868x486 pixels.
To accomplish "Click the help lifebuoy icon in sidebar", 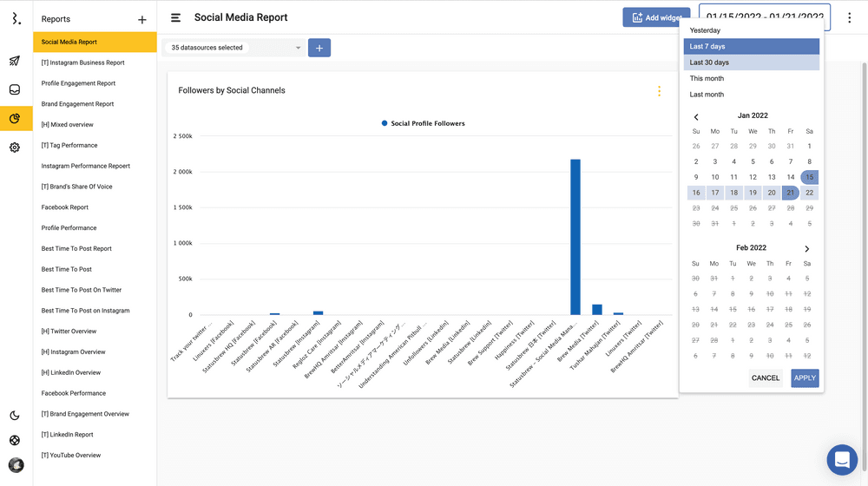I will point(15,440).
